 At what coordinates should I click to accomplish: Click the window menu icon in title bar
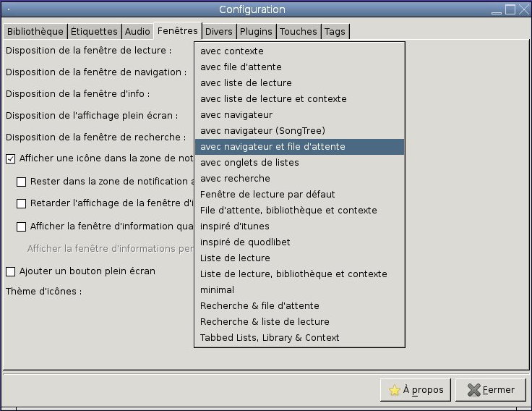(x=8, y=9)
